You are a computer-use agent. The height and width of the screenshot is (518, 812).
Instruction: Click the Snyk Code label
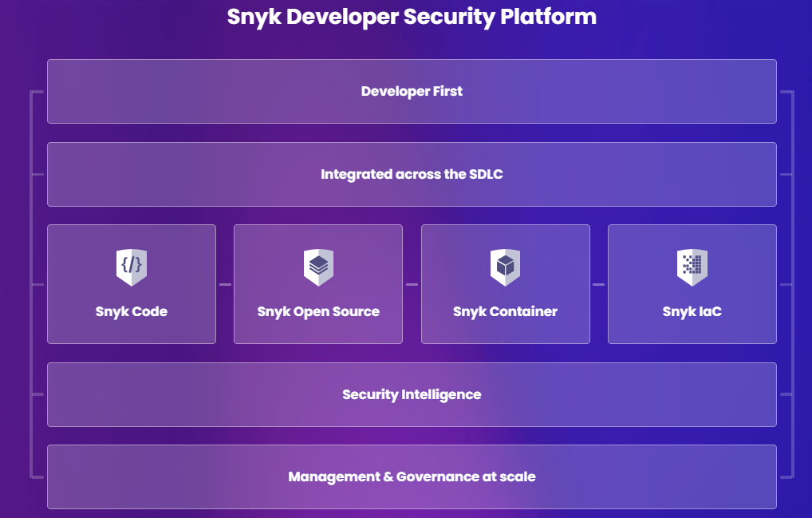pyautogui.click(x=132, y=311)
